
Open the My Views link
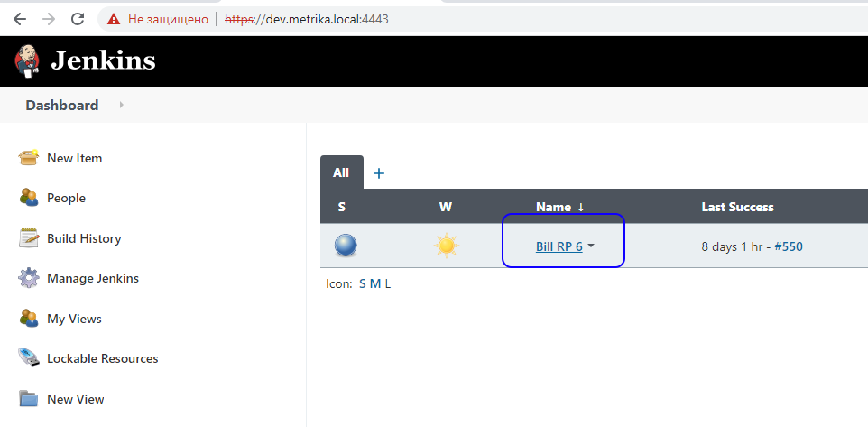[x=74, y=319]
